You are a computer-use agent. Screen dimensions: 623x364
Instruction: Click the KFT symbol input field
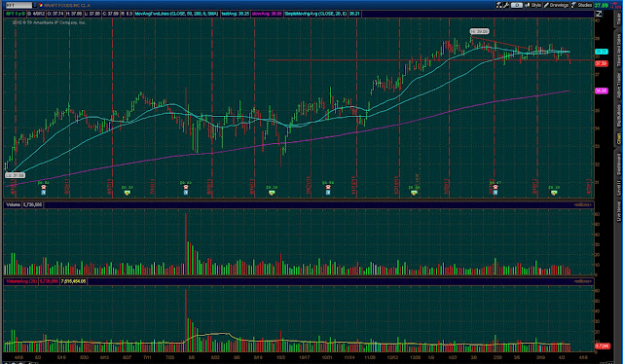[18, 5]
